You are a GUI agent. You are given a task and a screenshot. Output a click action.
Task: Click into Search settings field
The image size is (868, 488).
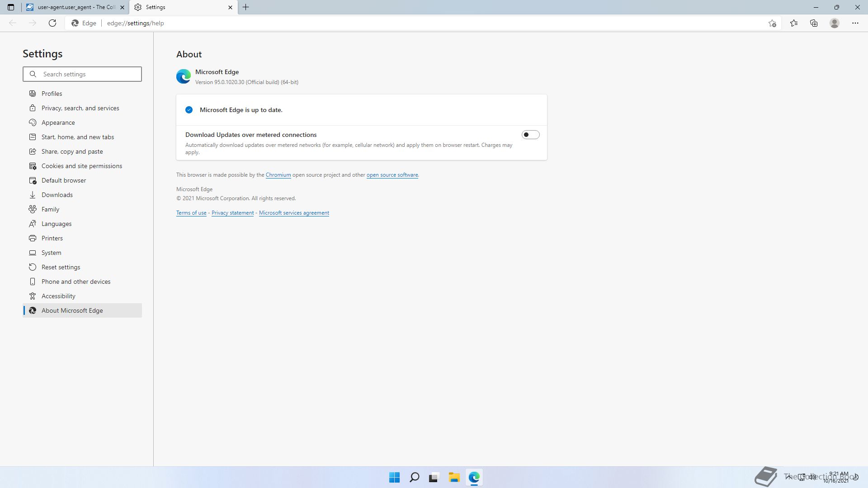[82, 74]
